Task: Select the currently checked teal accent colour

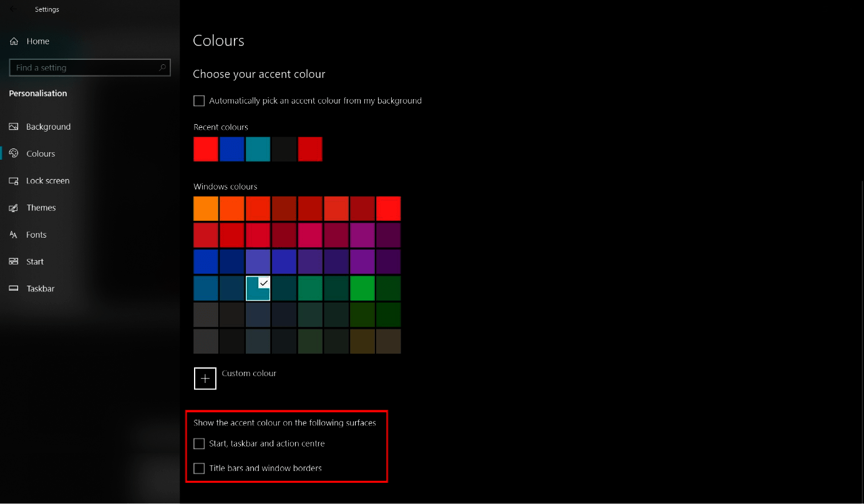Action: (x=258, y=288)
